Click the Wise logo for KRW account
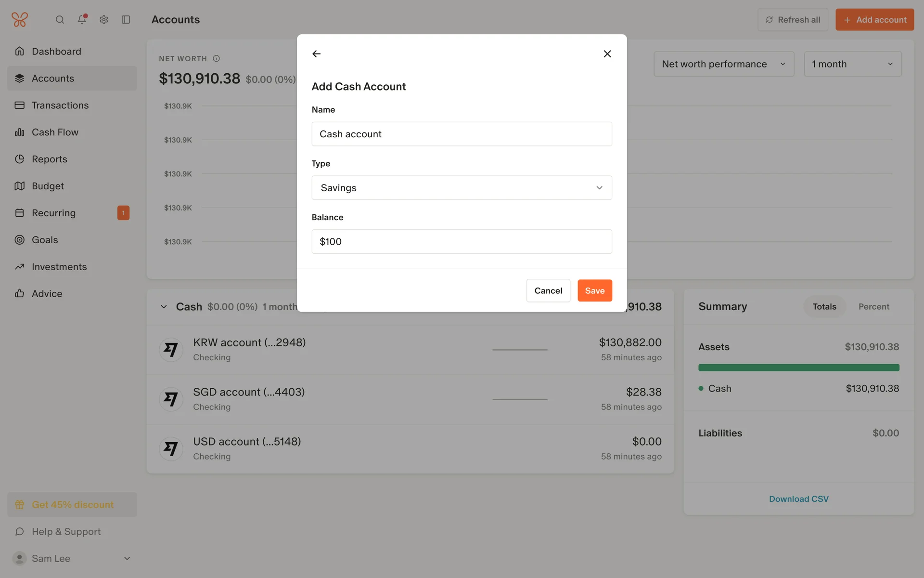 coord(171,350)
